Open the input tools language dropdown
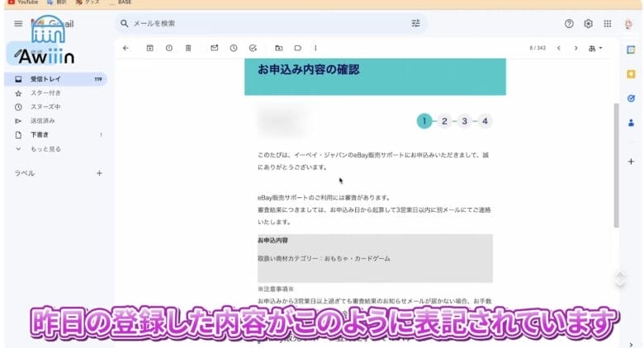The height and width of the screenshot is (348, 644). point(595,48)
